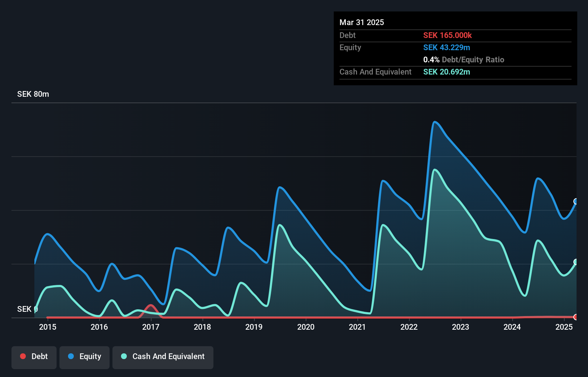Select the teal Cash endpoint marker

[576, 262]
